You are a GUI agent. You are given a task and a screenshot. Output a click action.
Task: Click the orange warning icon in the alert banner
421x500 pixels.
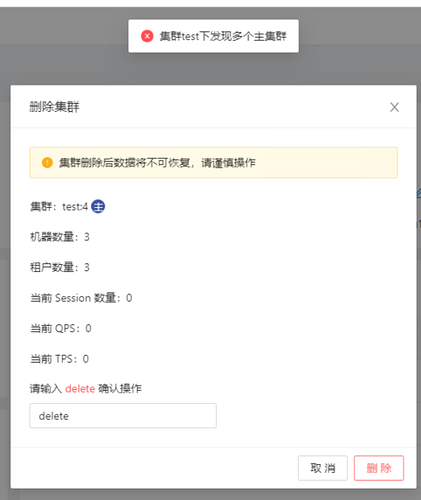47,163
